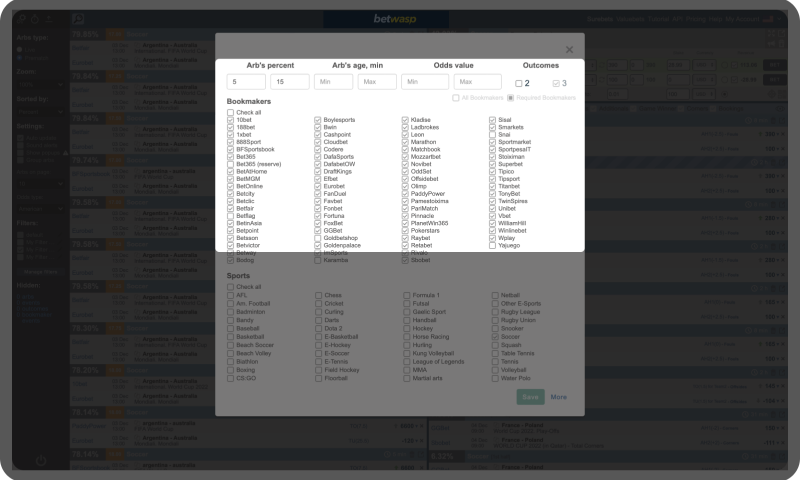Open the Sorted by Percent dropdown
This screenshot has height=480, width=800.
[x=40, y=112]
